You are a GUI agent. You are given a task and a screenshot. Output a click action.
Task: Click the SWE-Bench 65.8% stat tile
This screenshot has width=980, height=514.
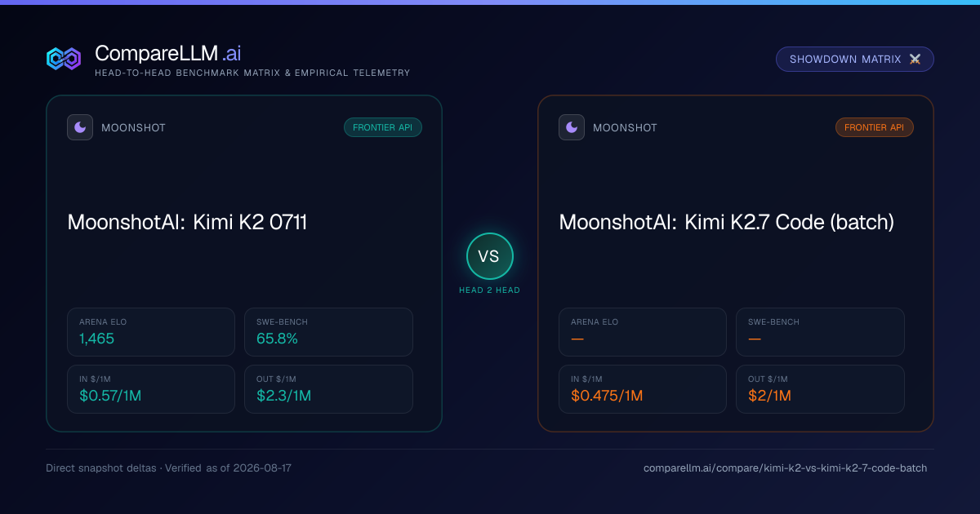point(328,332)
